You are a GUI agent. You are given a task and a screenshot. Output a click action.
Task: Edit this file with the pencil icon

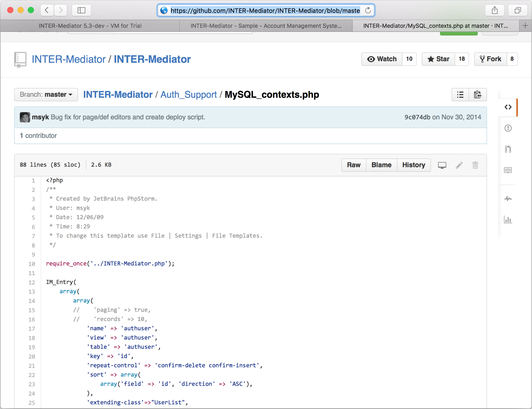click(459, 165)
